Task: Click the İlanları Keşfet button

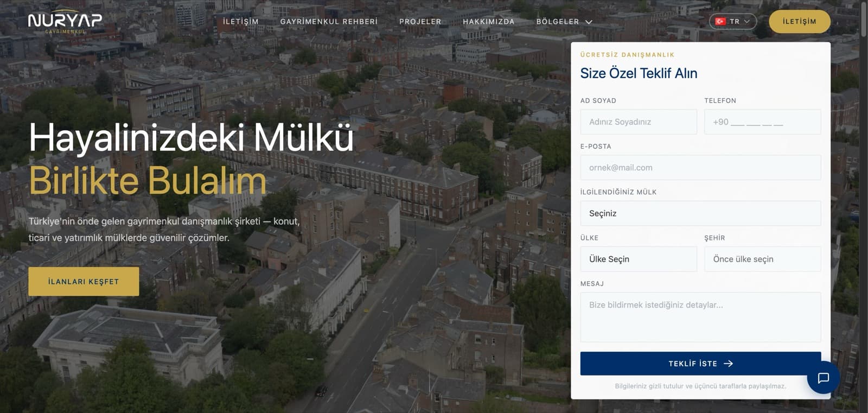Action: [x=84, y=282]
